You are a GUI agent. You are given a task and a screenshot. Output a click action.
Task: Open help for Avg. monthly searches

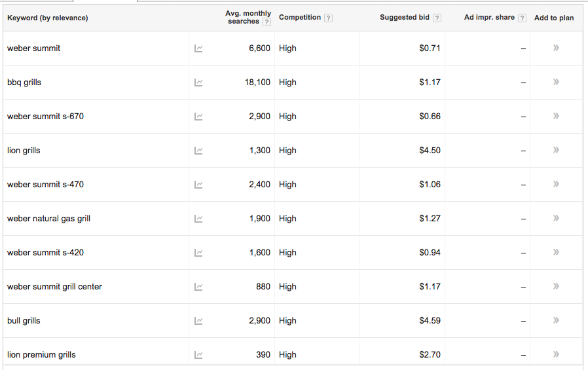coord(266,22)
